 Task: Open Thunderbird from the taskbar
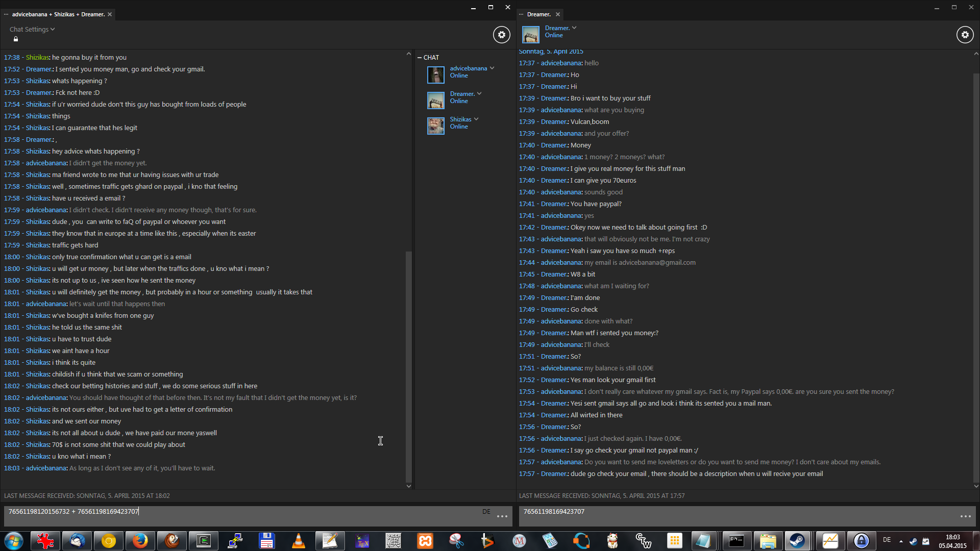click(77, 541)
